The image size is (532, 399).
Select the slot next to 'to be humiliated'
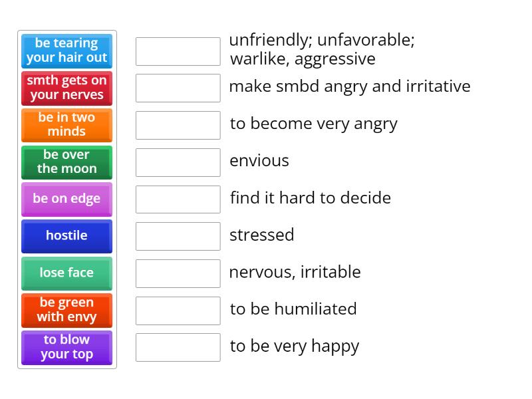pos(178,310)
